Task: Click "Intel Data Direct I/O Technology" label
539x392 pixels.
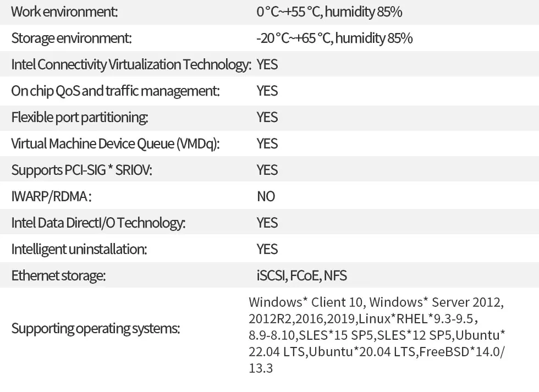Action: pos(98,223)
